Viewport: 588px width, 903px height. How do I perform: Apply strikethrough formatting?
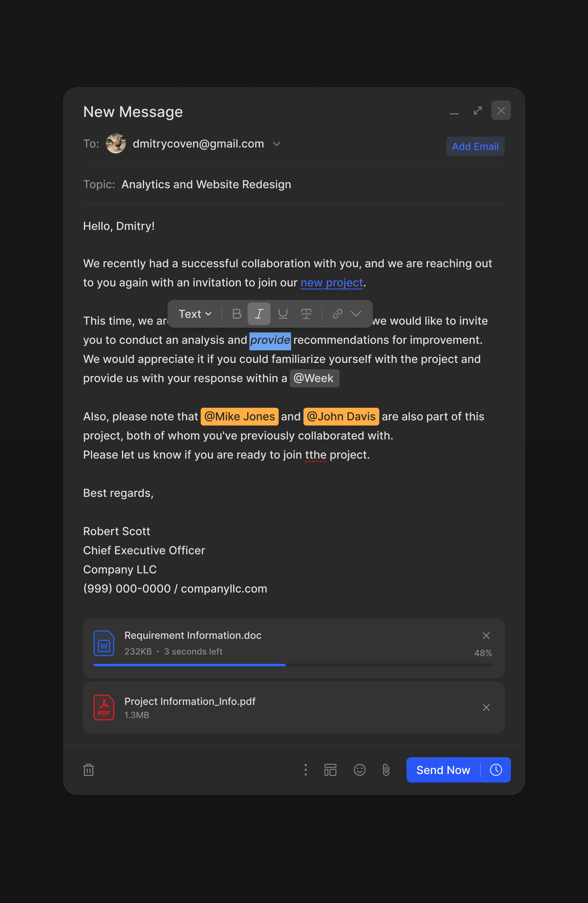click(x=307, y=314)
